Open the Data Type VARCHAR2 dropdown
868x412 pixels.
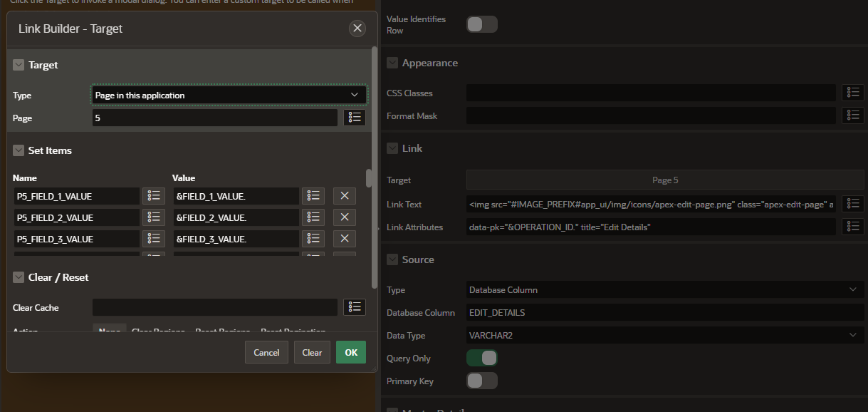[x=664, y=335]
